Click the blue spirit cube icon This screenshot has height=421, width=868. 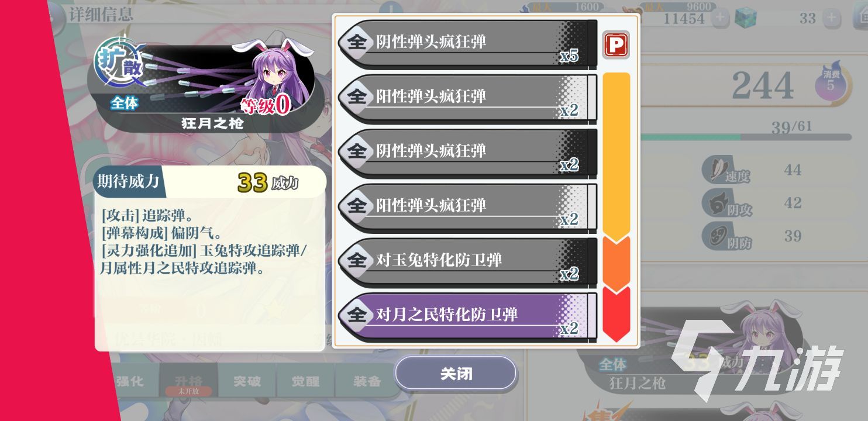click(745, 18)
